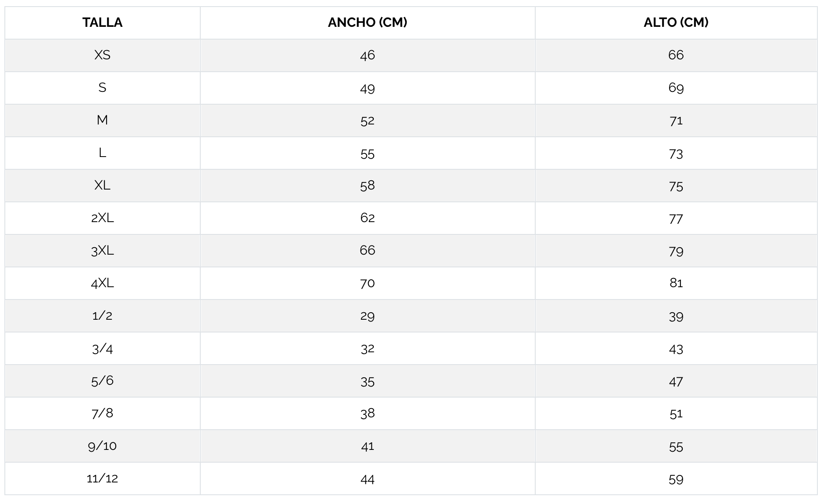Select the XS size cell
The width and height of the screenshot is (824, 504).
[102, 55]
